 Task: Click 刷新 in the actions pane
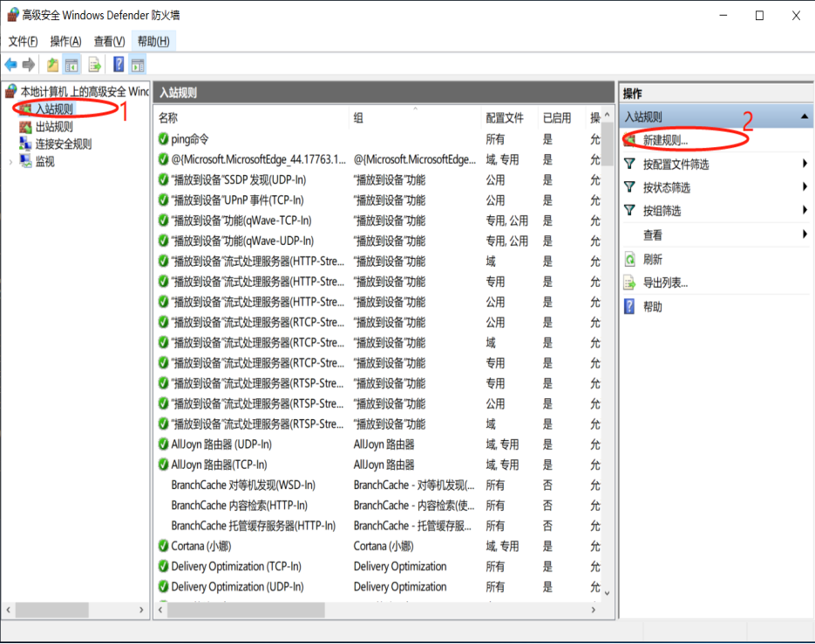click(653, 260)
